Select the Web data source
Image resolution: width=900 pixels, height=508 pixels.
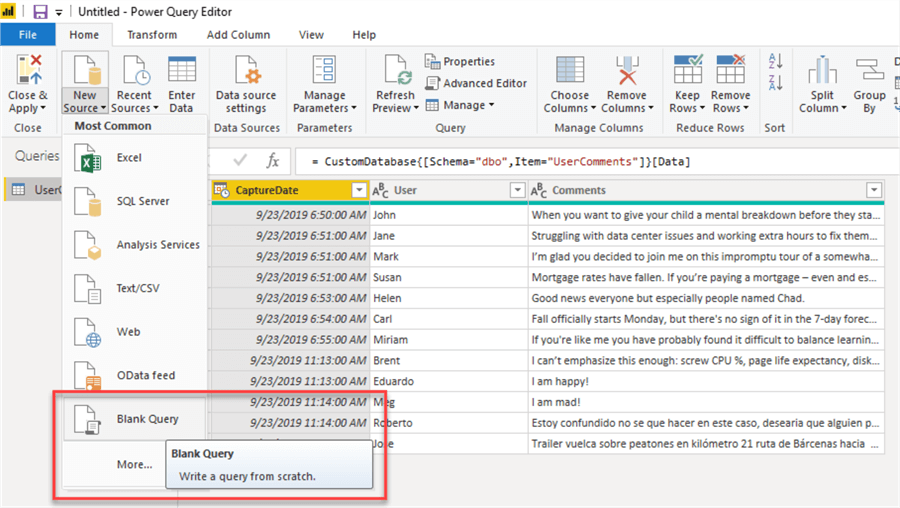click(134, 332)
